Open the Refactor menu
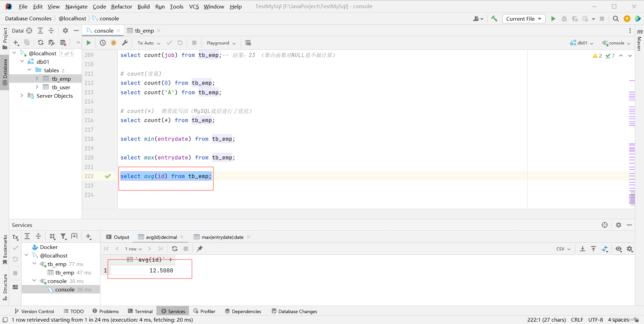 pyautogui.click(x=121, y=6)
